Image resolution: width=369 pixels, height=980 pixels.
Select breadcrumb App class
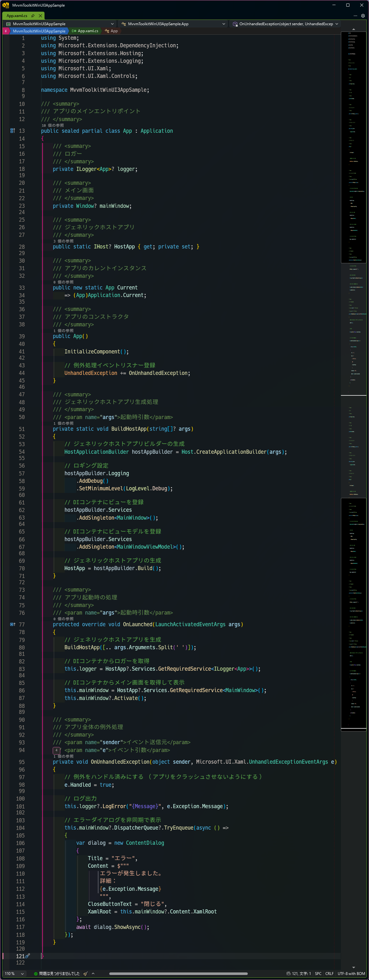coord(111,31)
